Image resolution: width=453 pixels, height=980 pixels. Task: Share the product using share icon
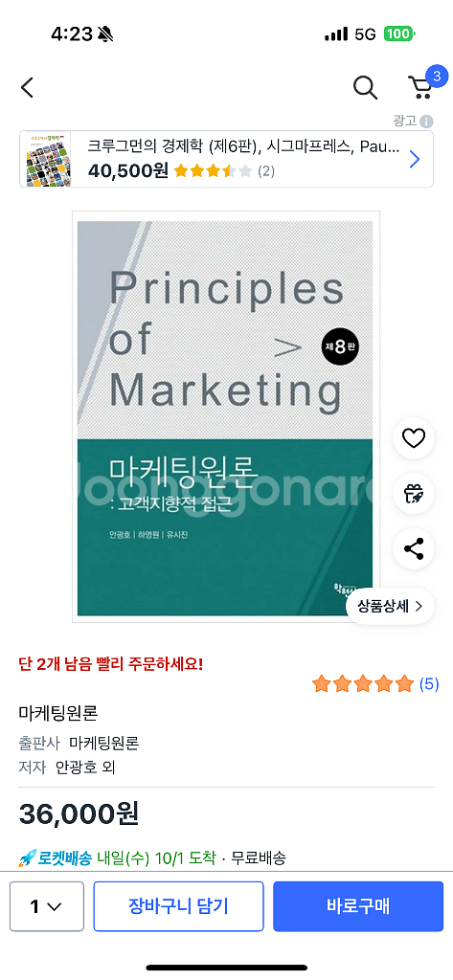click(x=414, y=548)
